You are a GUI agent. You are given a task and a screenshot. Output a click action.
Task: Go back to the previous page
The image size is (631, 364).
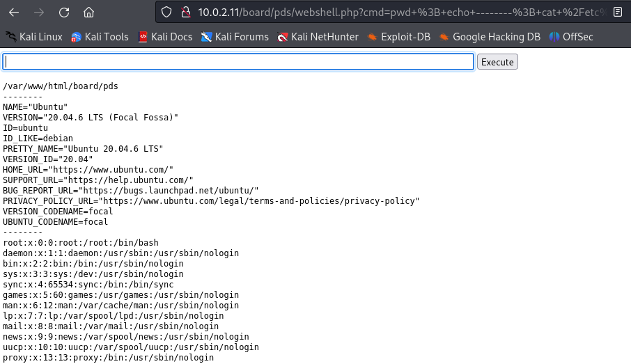click(x=14, y=13)
